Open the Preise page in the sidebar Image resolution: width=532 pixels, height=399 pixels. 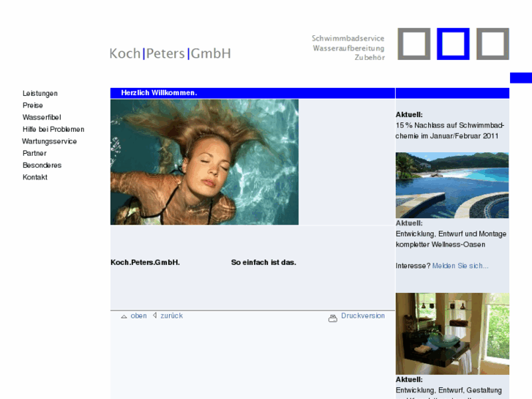click(x=33, y=105)
